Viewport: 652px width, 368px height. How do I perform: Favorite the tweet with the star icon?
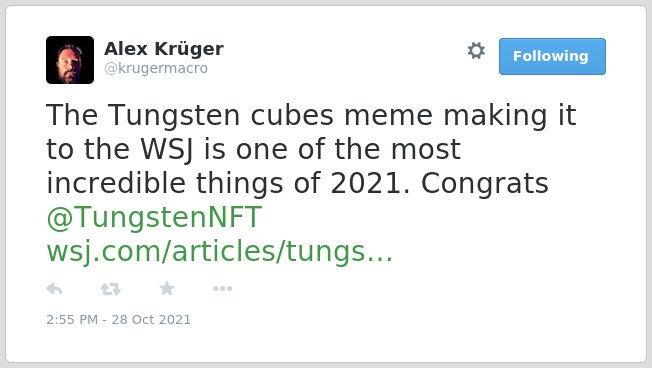(167, 288)
